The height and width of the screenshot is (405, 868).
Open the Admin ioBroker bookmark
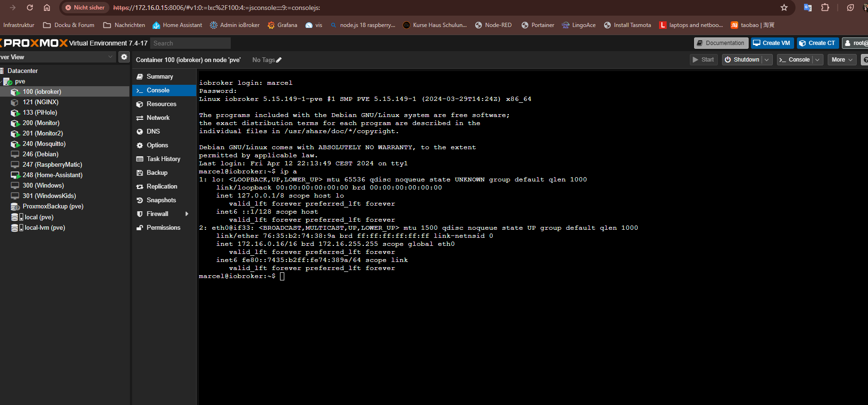(x=235, y=25)
